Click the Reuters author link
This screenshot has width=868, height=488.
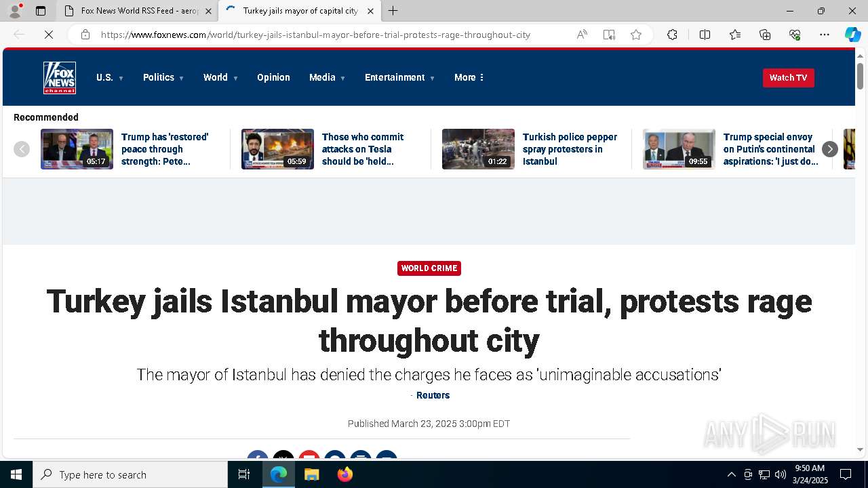[x=433, y=395]
